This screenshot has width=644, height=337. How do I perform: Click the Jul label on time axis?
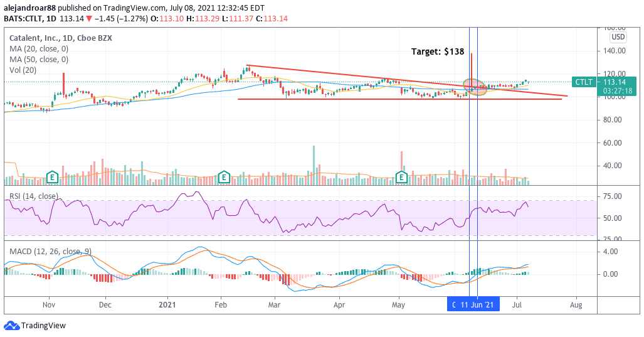tap(517, 305)
